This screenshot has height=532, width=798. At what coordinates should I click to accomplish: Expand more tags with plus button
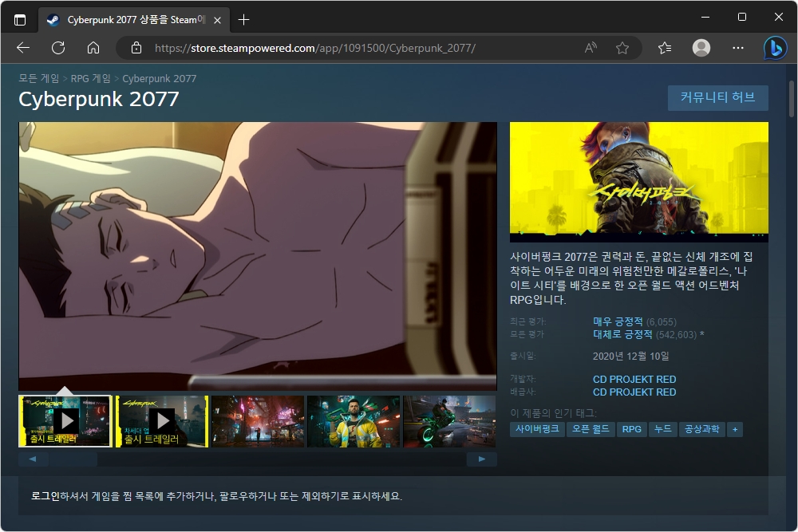735,429
